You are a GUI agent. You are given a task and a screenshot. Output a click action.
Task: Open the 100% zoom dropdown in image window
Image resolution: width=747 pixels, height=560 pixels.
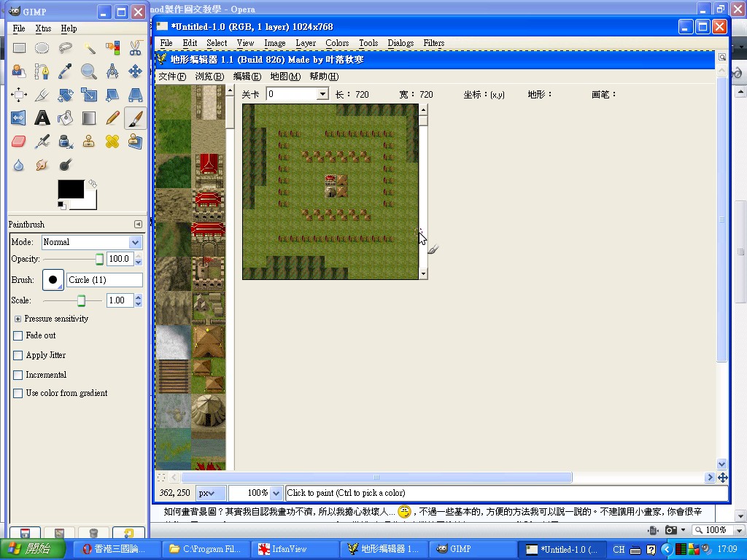(x=275, y=494)
